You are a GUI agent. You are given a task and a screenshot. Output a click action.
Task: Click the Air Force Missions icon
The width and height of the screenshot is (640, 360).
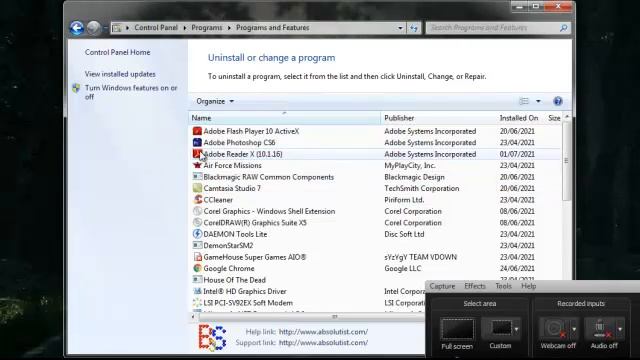click(x=197, y=165)
